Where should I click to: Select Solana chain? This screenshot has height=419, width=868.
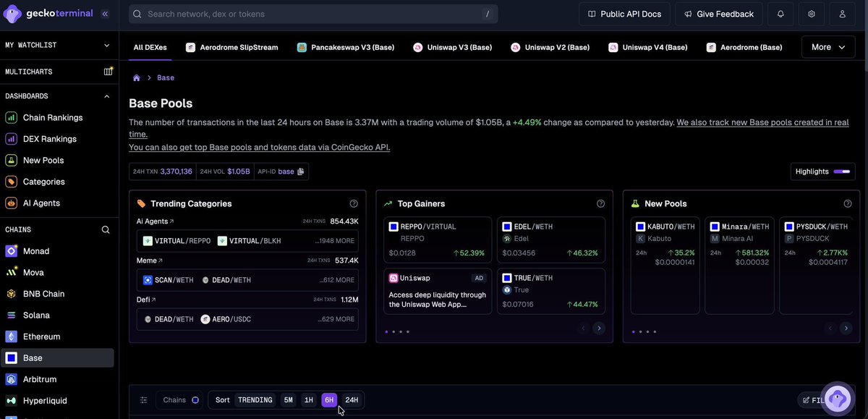click(59, 316)
